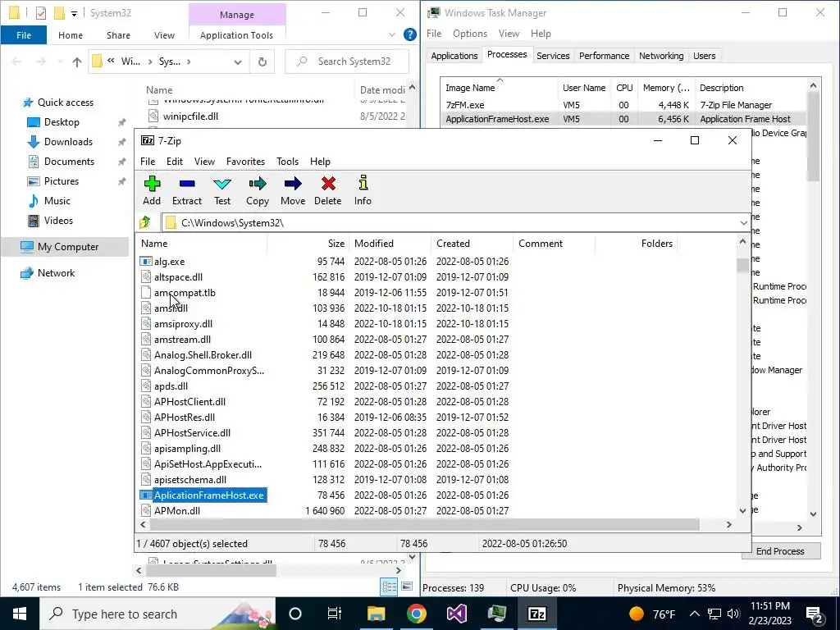Viewport: 840px width, 630px height.
Task: Click the Explorer help question icon
Action: pos(410,34)
